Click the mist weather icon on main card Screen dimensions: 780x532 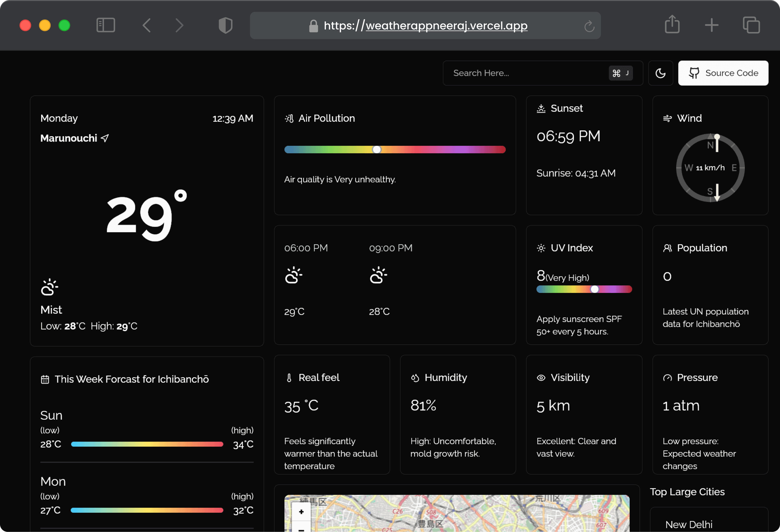coord(50,287)
